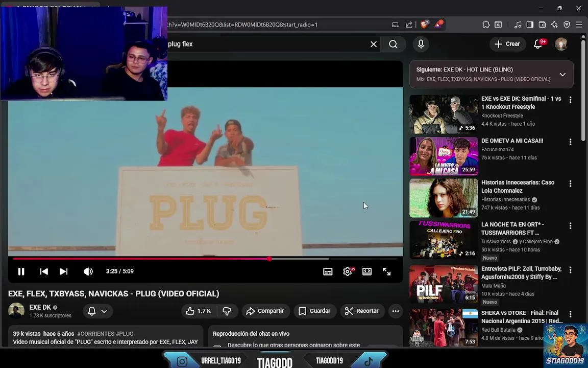
Task: Start voice search with the microphone
Action: click(x=421, y=44)
